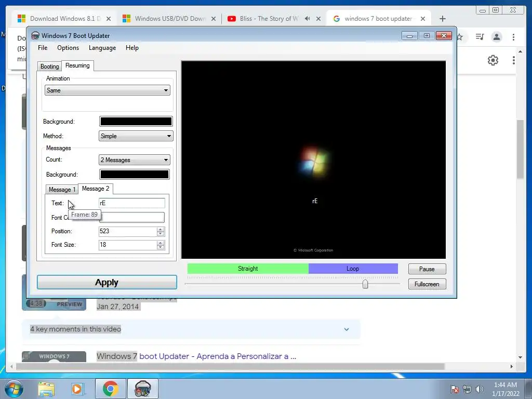Switch to the Booting tab
Screen dimensions: 532x399
coord(49,66)
